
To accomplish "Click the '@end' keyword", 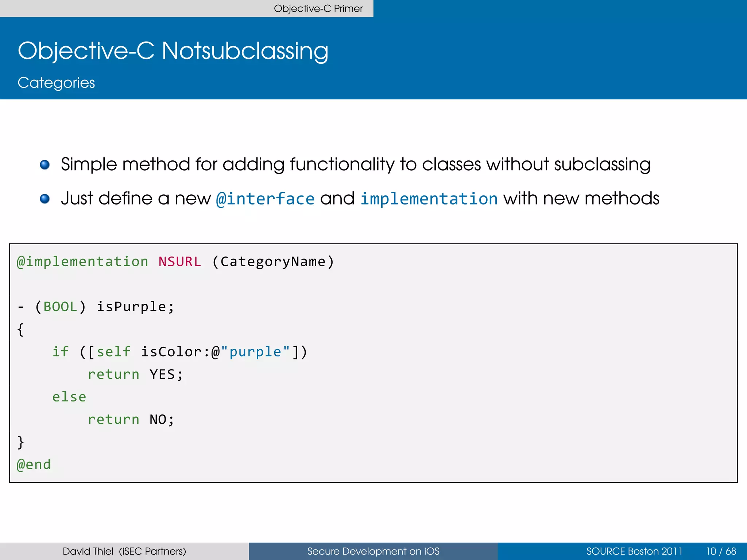I will click(x=34, y=465).
